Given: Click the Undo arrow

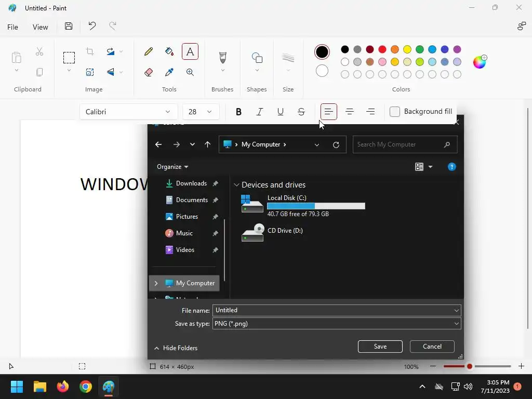Looking at the screenshot, I should pos(92,26).
